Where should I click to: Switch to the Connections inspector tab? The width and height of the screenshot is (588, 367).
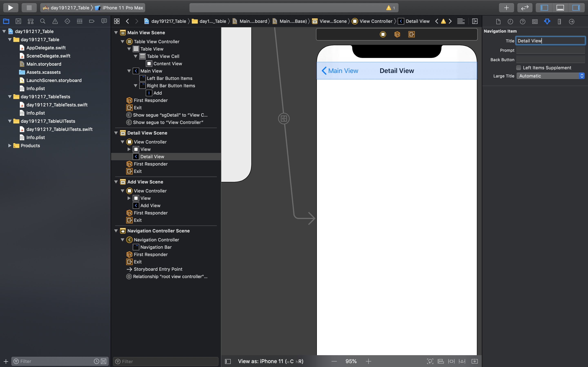tap(571, 21)
